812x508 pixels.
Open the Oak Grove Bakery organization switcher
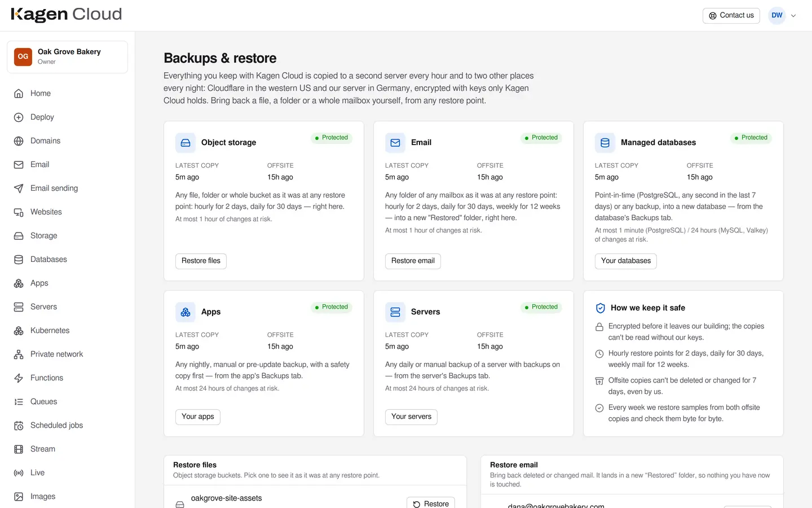[x=68, y=57]
